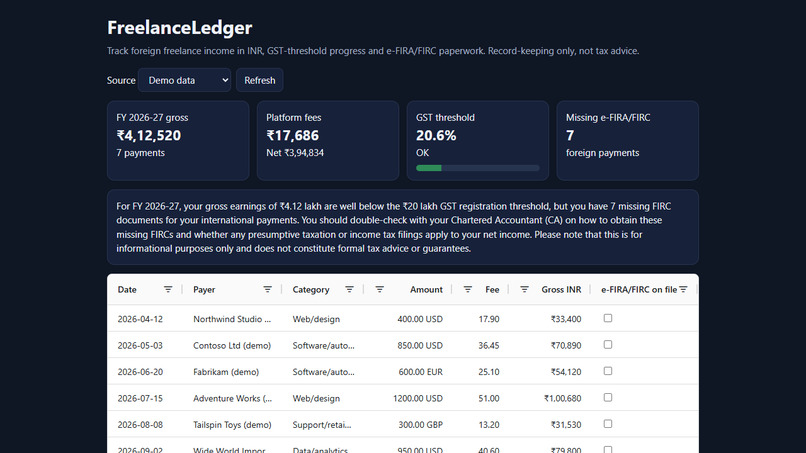Tick the e-FIRA/FIRC checkbox for Adventure Works
The image size is (806, 453).
click(x=608, y=397)
